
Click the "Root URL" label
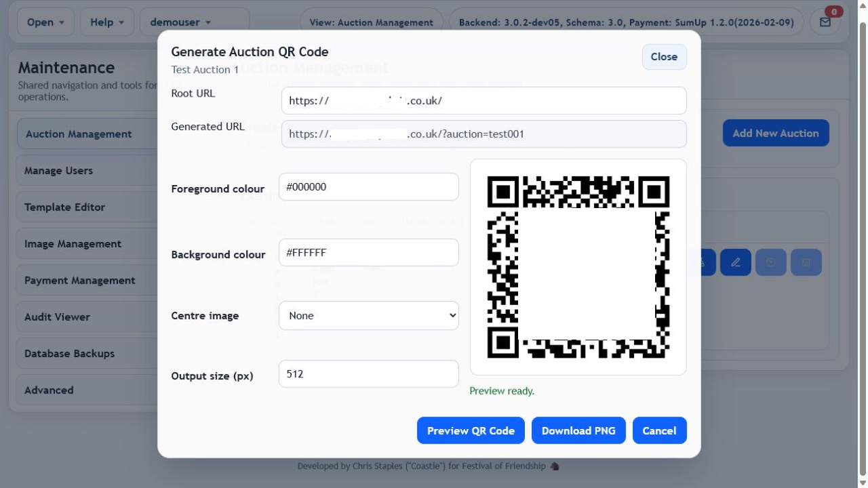(193, 94)
